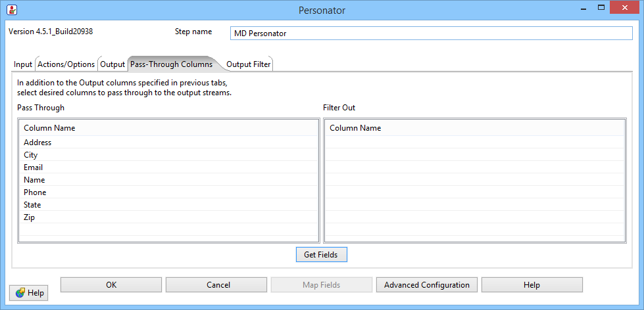The width and height of the screenshot is (644, 310).
Task: Open the Actions/Options tab
Action: point(66,64)
